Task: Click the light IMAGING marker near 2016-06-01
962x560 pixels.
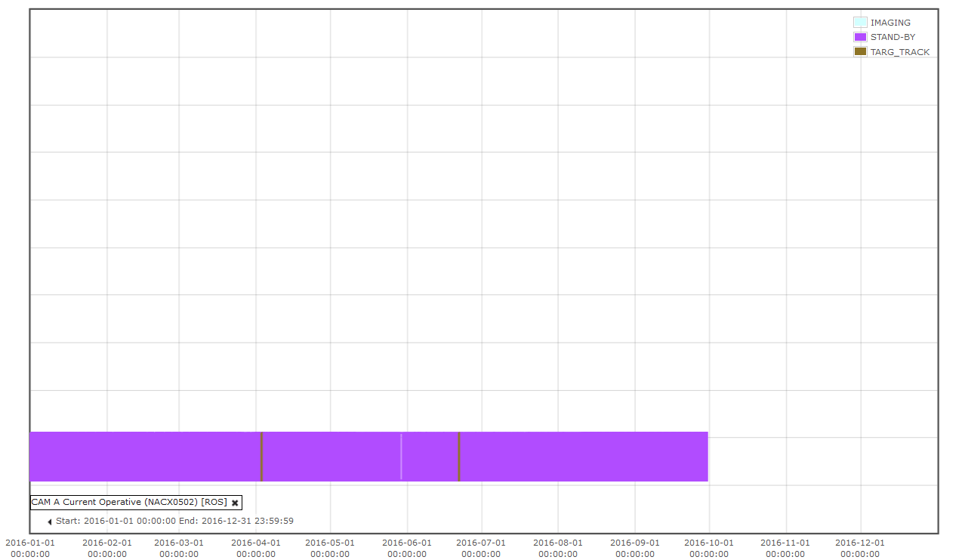Action: [x=401, y=457]
